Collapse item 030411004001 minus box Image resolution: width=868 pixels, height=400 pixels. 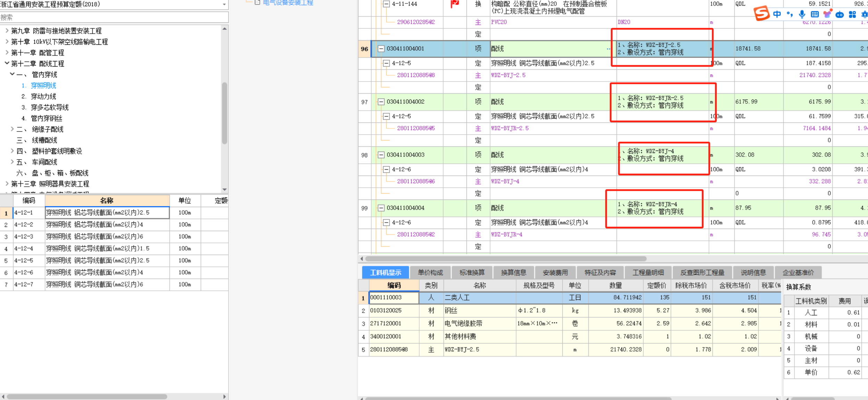381,49
